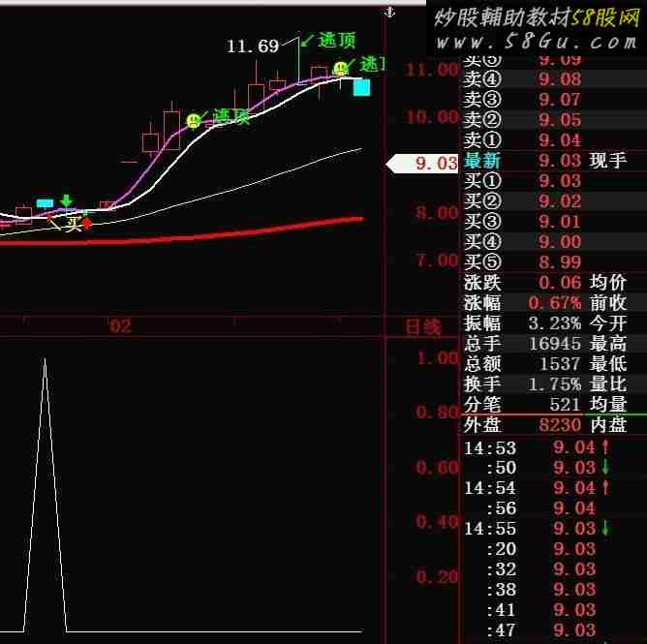Click the 最新 latest price label

pos(482,161)
